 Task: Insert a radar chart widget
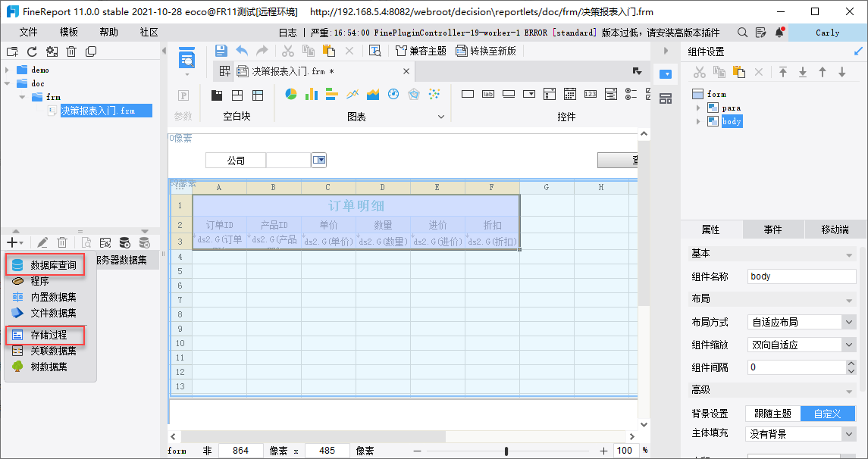(414, 95)
